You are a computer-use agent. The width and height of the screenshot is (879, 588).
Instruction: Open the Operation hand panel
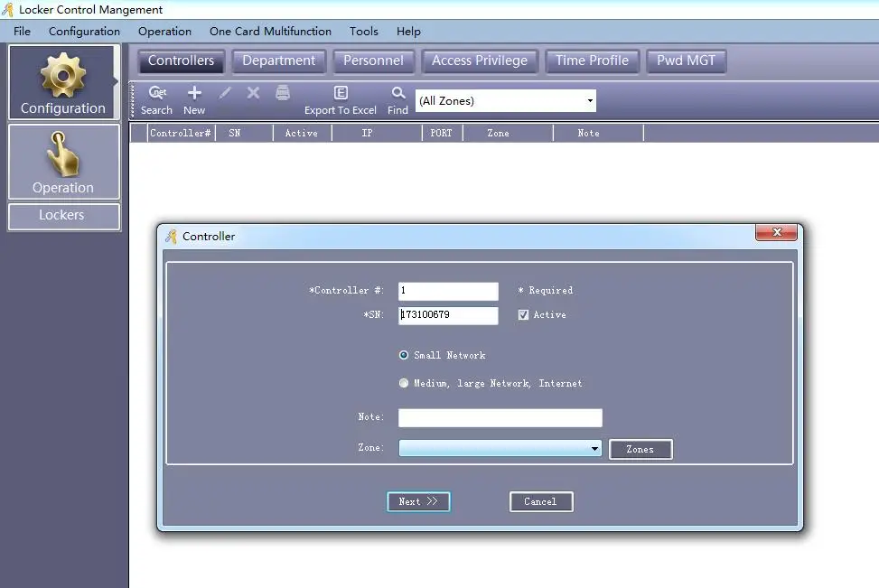[63, 162]
